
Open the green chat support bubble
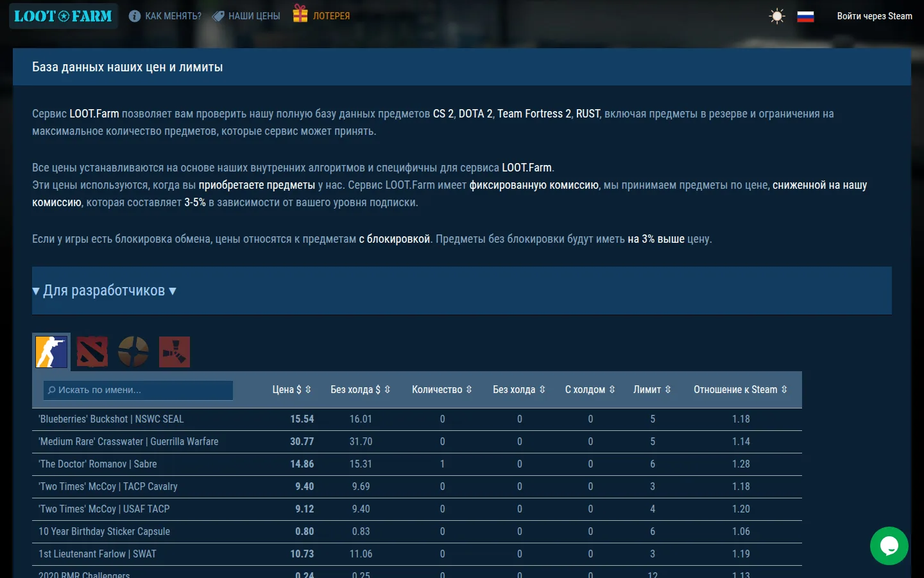point(889,546)
